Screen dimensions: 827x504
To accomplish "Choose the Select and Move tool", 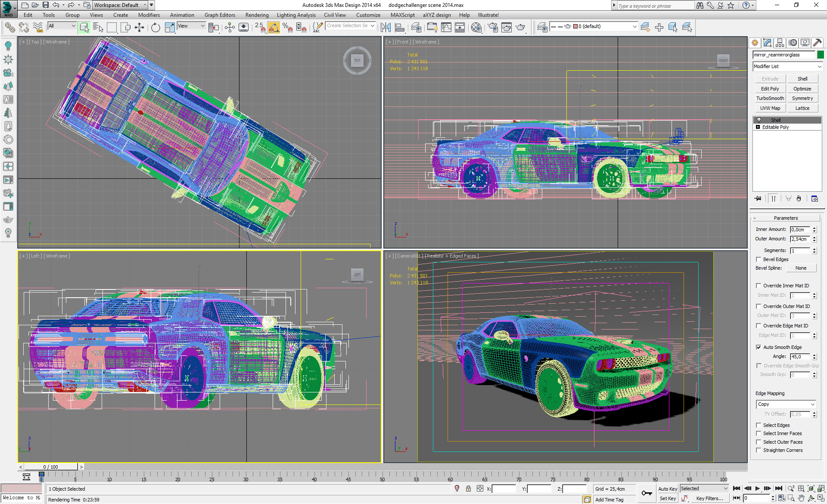I will coord(140,27).
